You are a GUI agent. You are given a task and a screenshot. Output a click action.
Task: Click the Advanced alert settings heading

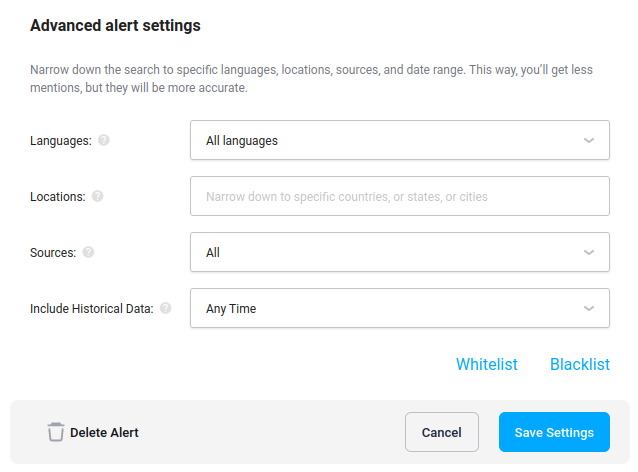point(115,26)
